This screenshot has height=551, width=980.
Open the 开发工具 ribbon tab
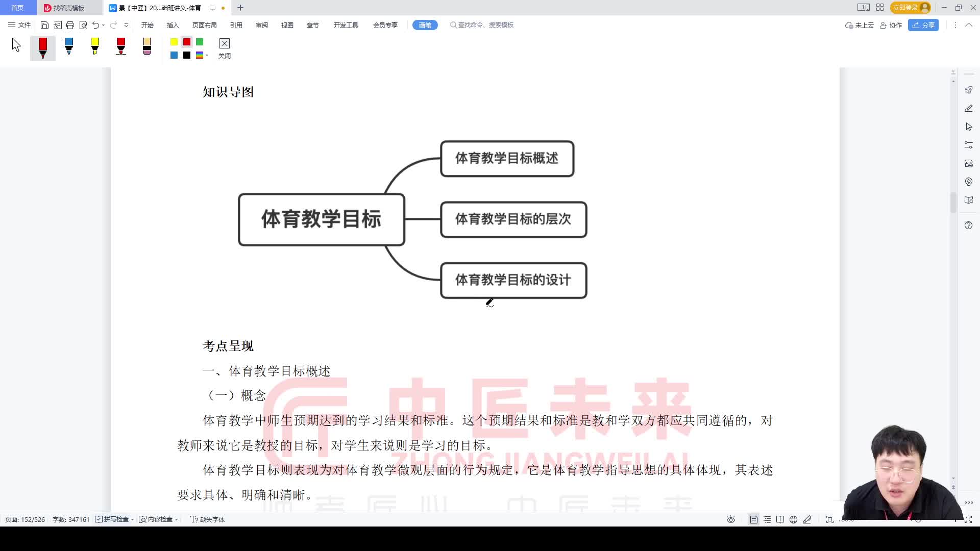coord(346,24)
